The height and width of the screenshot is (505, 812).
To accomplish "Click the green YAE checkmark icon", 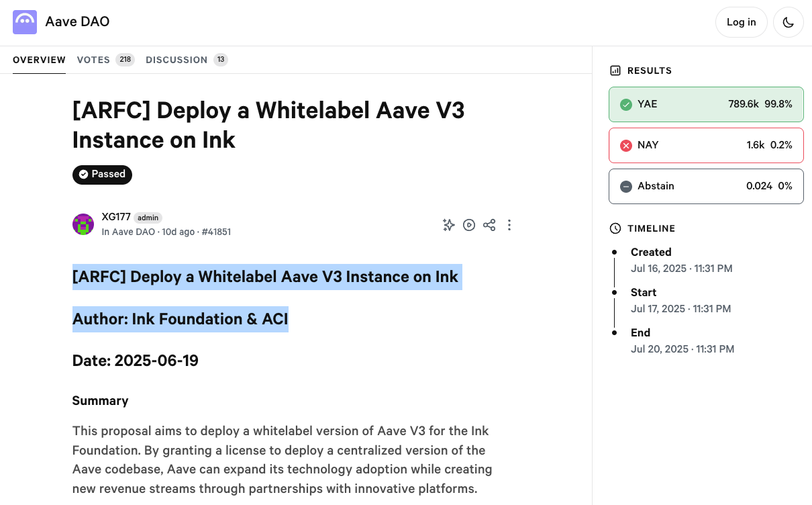I will coord(626,104).
